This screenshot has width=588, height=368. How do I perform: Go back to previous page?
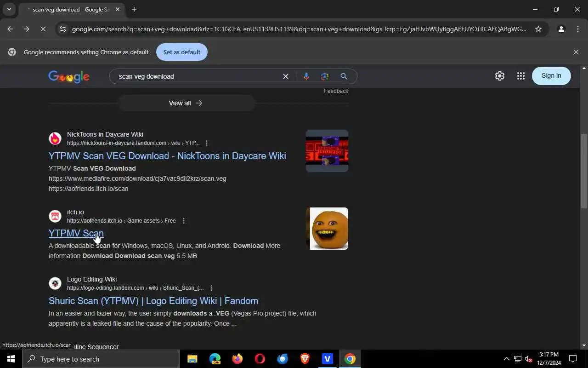(x=10, y=29)
